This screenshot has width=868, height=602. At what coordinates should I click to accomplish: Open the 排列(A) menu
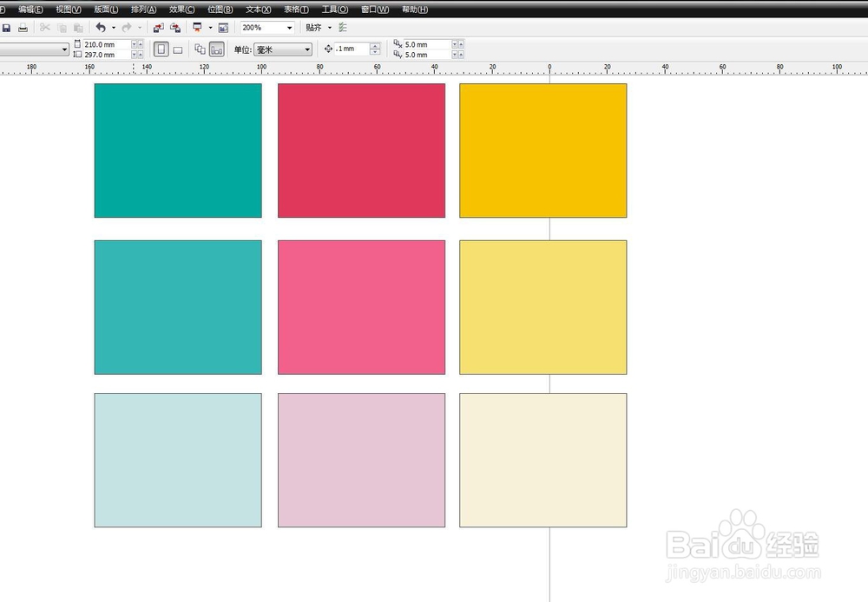(x=144, y=10)
